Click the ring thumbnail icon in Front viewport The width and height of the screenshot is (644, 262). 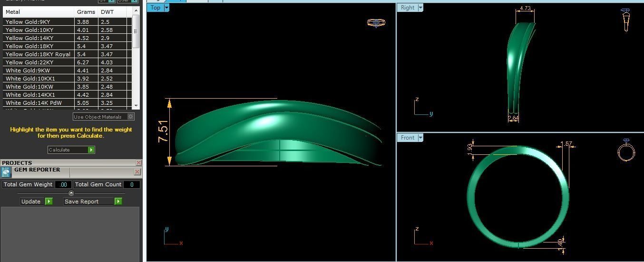click(x=626, y=151)
